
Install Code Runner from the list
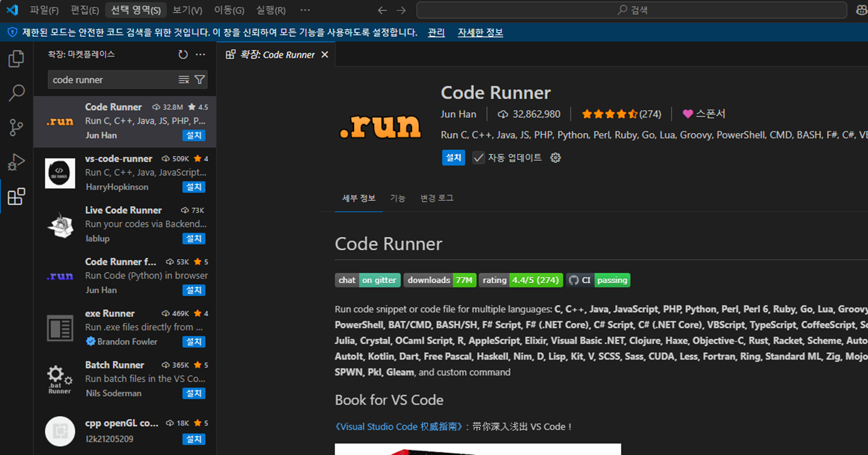(x=194, y=135)
